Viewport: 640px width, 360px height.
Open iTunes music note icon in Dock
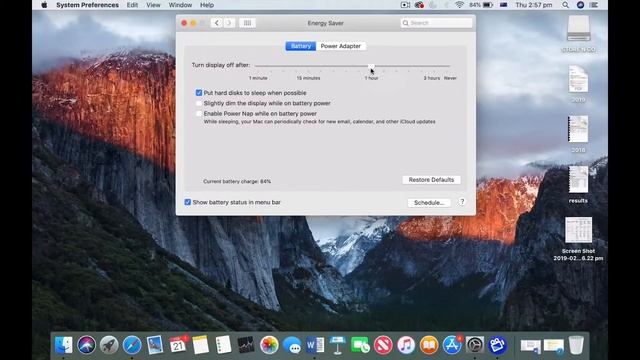coord(406,345)
